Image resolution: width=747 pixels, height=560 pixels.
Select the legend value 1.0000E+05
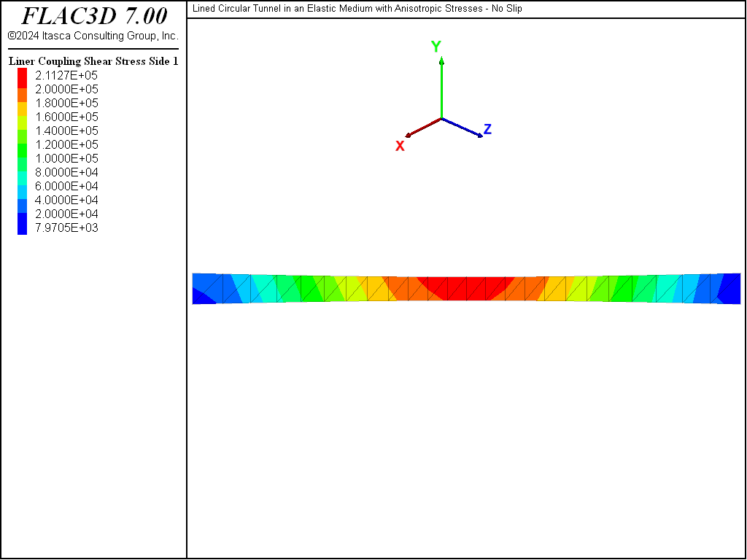(x=66, y=158)
